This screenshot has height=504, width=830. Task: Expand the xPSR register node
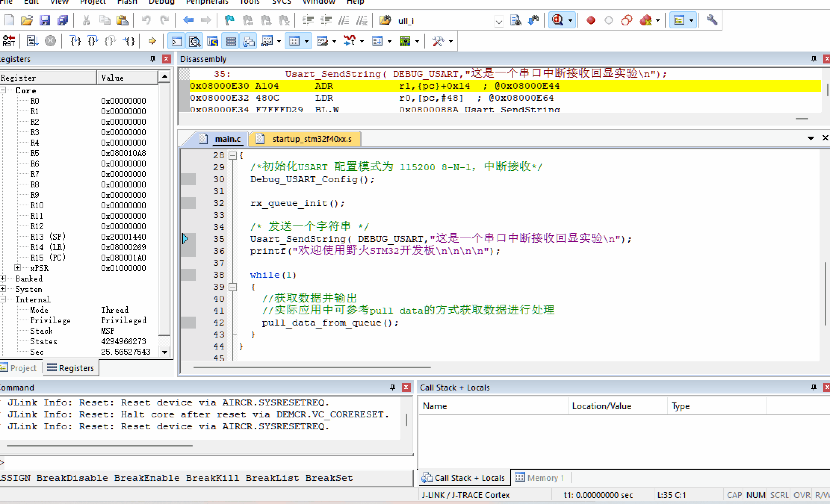(x=18, y=268)
